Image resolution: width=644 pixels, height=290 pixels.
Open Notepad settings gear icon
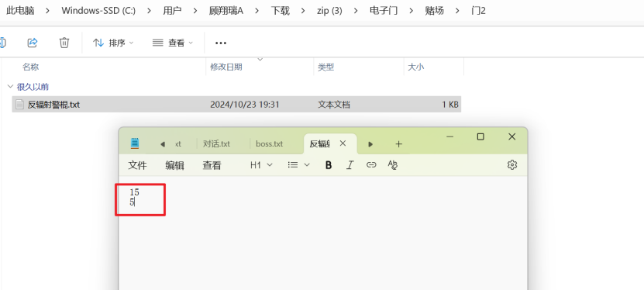(511, 165)
